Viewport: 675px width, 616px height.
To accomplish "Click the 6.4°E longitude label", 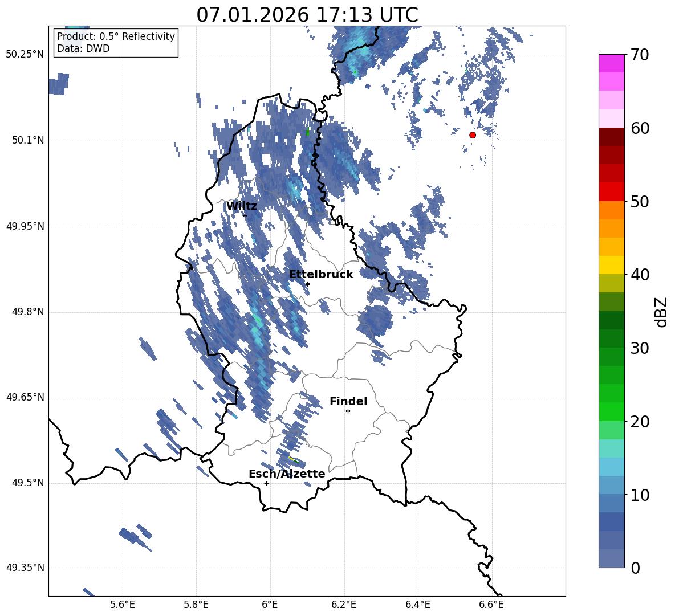I will coord(417,605).
